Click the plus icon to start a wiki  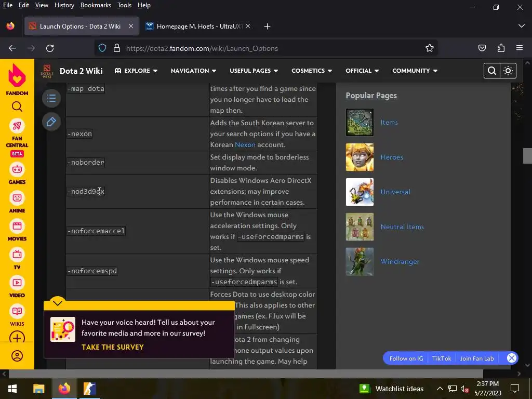(17, 338)
